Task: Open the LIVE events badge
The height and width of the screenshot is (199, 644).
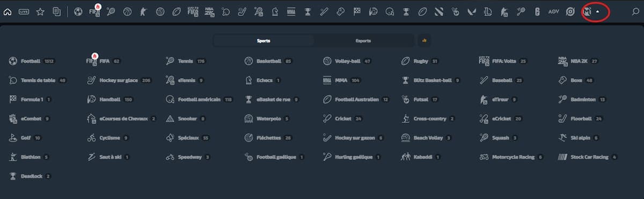Action: pos(24,11)
